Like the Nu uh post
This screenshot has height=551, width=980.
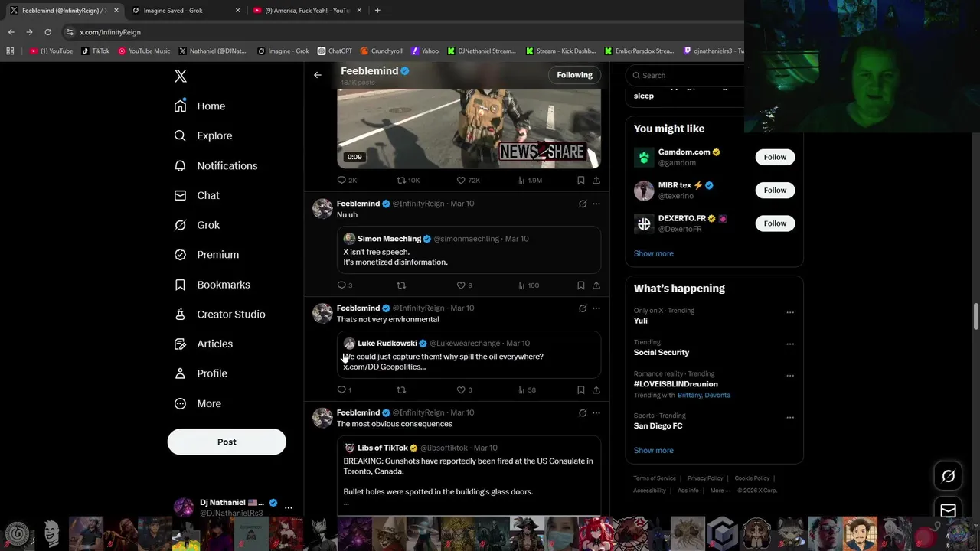(x=464, y=285)
